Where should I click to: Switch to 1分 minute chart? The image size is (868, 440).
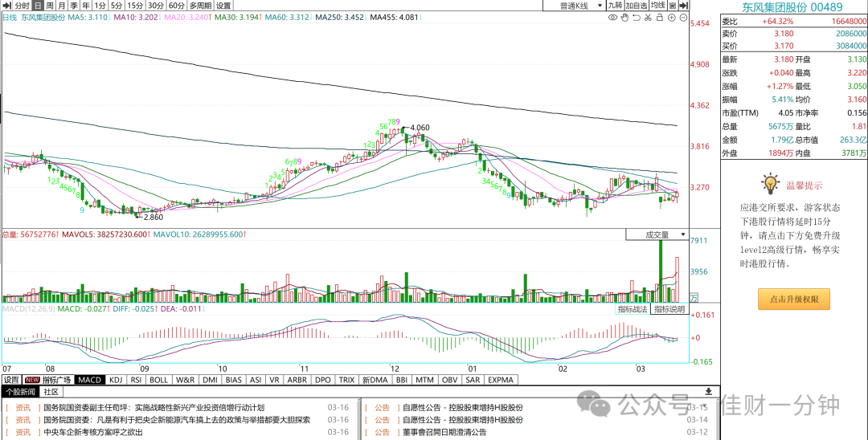click(x=100, y=6)
